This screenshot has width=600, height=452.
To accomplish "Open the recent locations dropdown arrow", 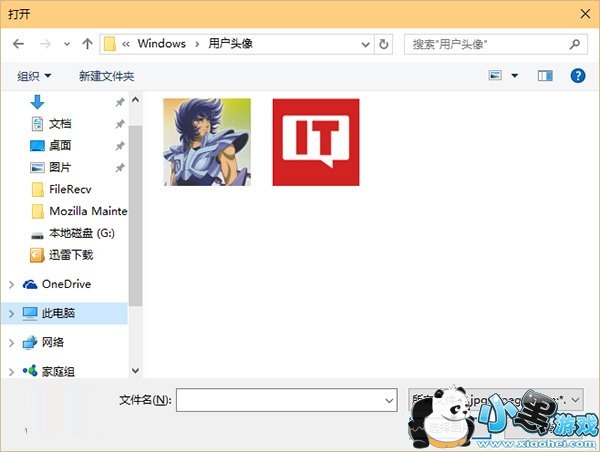I will tap(67, 44).
